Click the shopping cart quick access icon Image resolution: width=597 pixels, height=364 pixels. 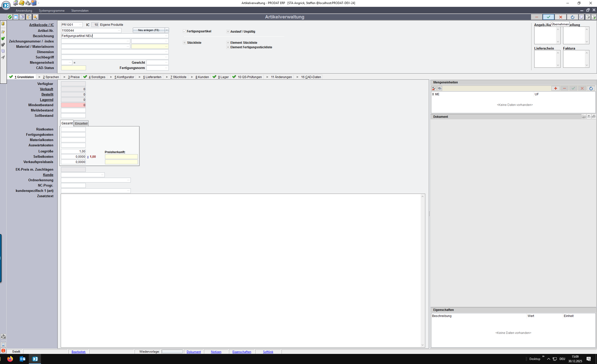pos(16,3)
